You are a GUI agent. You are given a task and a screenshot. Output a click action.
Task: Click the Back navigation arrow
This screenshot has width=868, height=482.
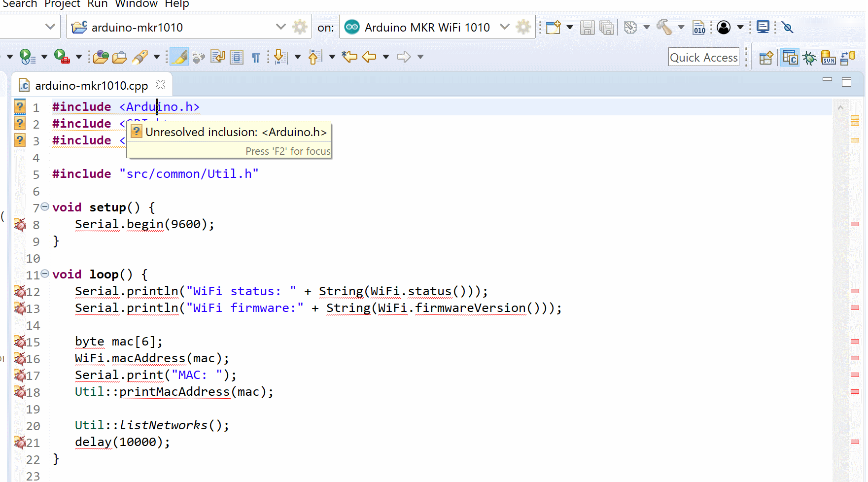click(x=369, y=57)
